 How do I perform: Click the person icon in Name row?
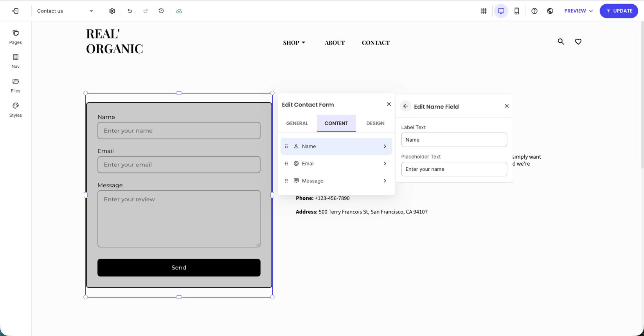pos(296,146)
